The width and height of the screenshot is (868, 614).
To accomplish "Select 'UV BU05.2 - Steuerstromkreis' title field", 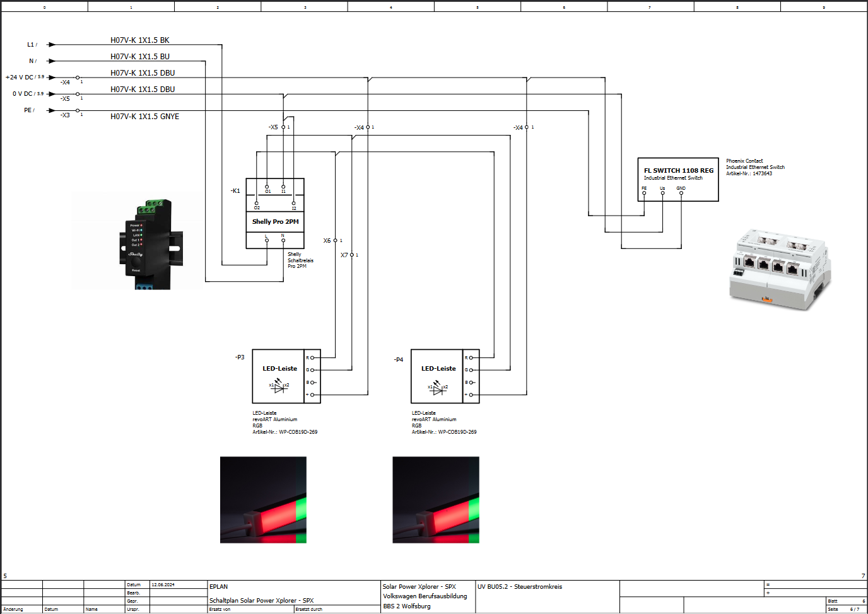I will tap(519, 587).
